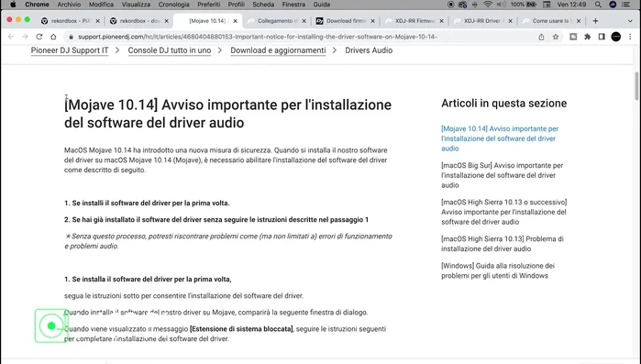The image size is (641, 364).
Task: Open the Chrome application menu
Action: tap(37, 5)
